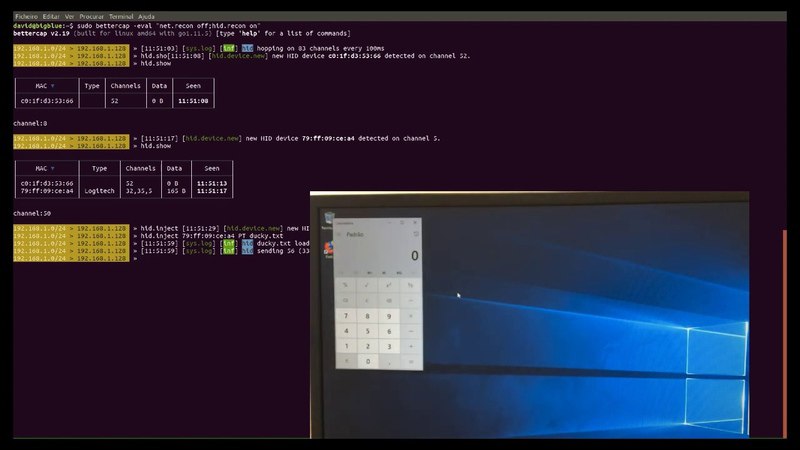Click the calculator display showing 0

coord(414,256)
